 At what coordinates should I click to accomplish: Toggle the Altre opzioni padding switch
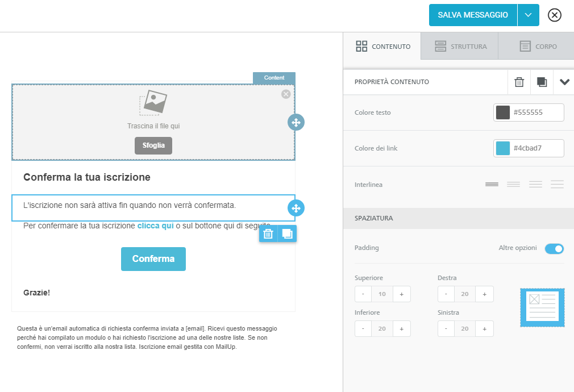coord(554,248)
